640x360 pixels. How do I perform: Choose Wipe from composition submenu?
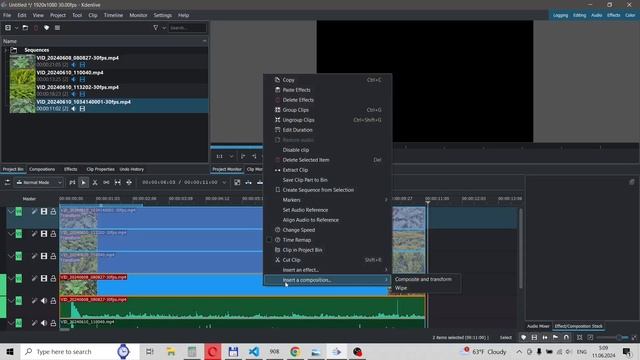coord(401,288)
